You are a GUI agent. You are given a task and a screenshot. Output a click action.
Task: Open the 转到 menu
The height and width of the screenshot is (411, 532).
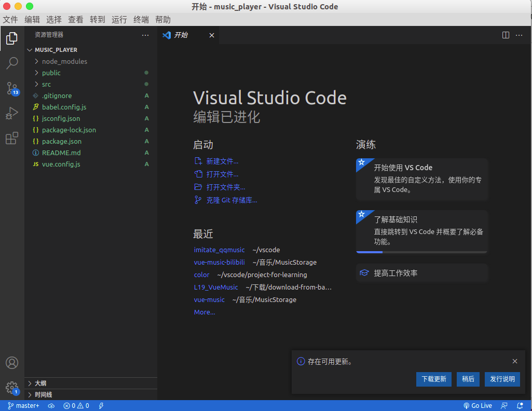click(x=98, y=20)
